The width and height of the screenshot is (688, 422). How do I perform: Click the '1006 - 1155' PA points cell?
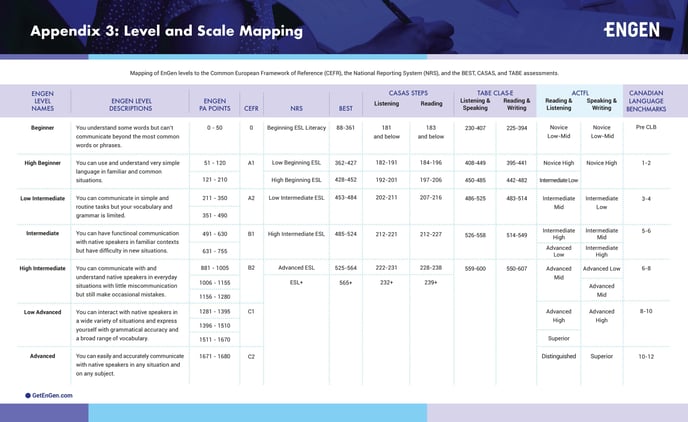point(215,283)
